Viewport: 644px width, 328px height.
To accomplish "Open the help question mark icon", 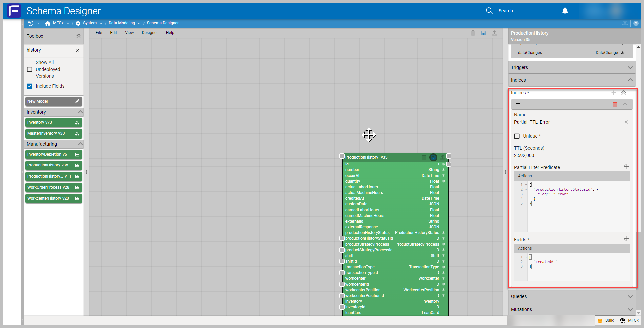I will click(636, 23).
